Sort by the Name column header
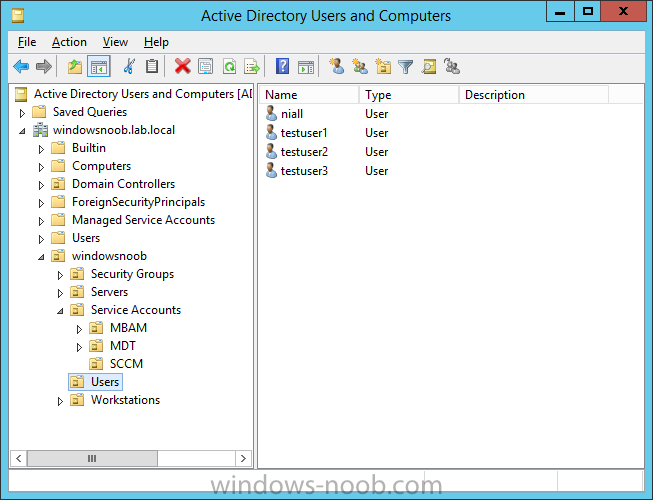Image resolution: width=653 pixels, height=500 pixels. click(x=309, y=95)
